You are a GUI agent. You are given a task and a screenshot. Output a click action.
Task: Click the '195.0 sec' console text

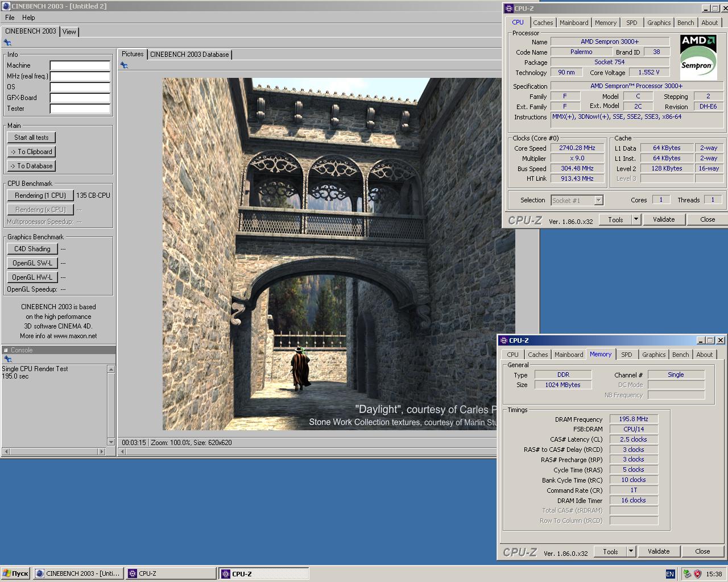pos(15,376)
